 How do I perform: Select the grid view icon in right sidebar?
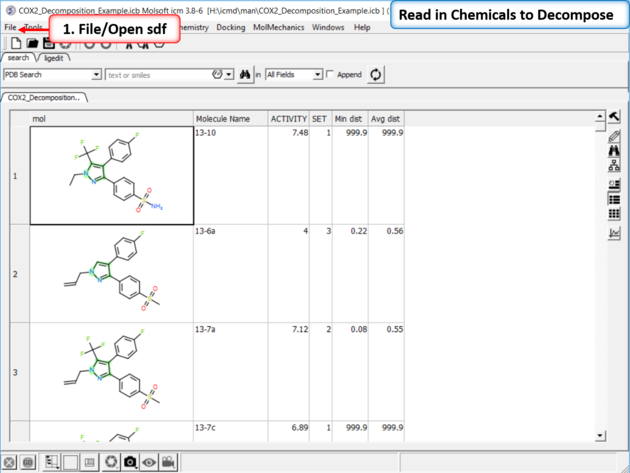pos(614,214)
